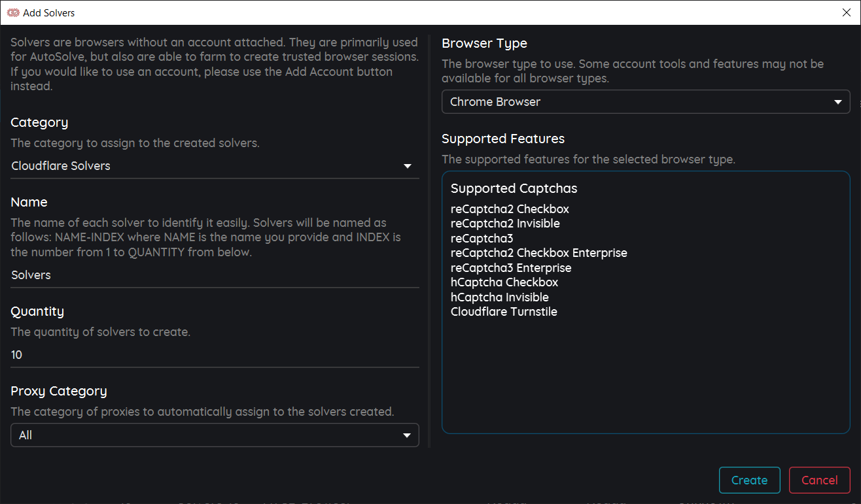Select reCaptcha2 Invisible in the captcha list
861x504 pixels.
505,223
